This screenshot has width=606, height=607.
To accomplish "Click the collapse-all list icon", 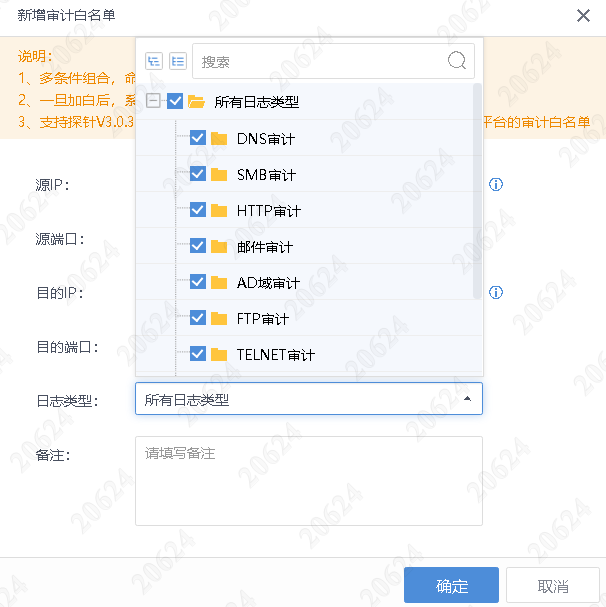I will point(178,61).
